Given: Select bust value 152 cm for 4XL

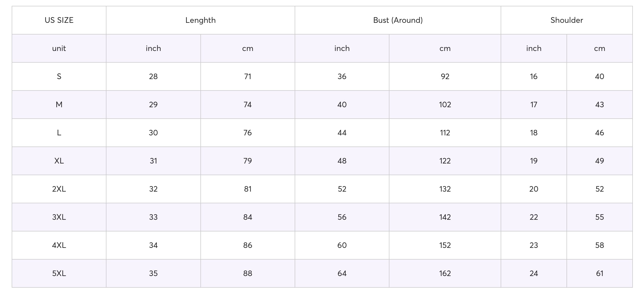Looking at the screenshot, I should (445, 245).
